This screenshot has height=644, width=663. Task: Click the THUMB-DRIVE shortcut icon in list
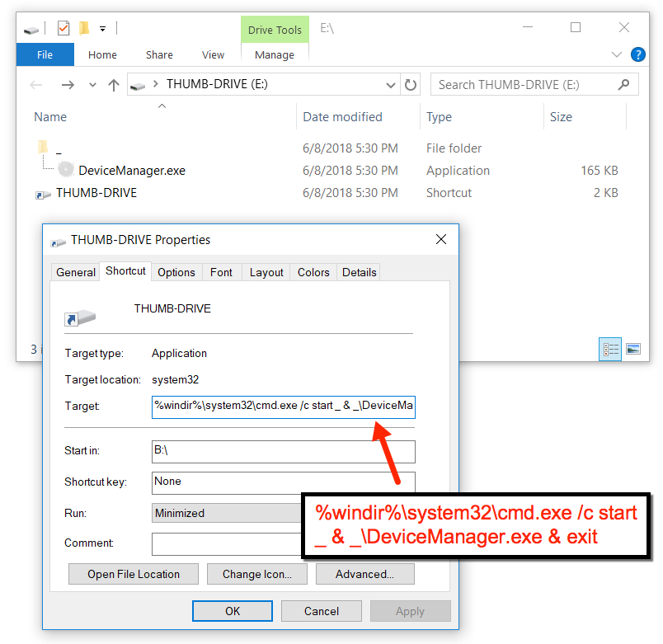pos(43,195)
